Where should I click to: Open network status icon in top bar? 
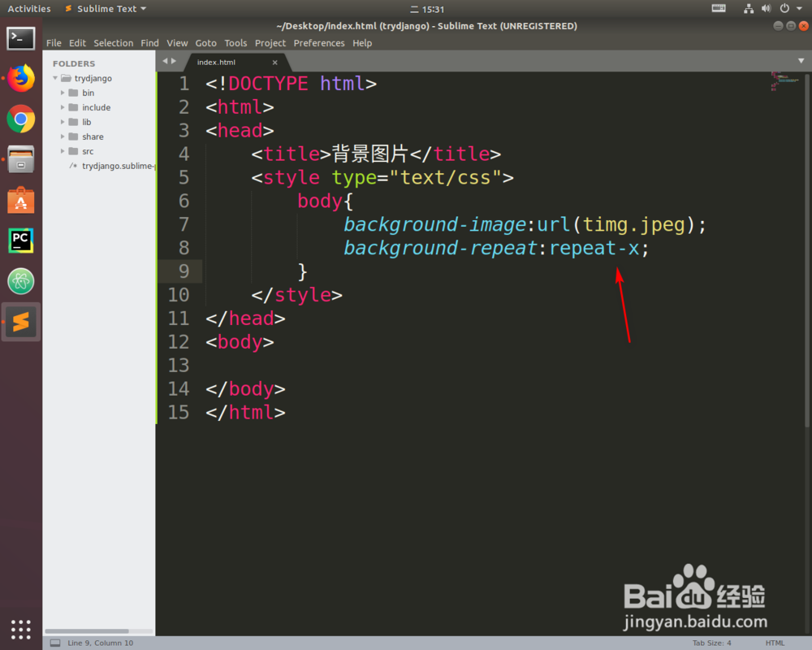pos(749,8)
